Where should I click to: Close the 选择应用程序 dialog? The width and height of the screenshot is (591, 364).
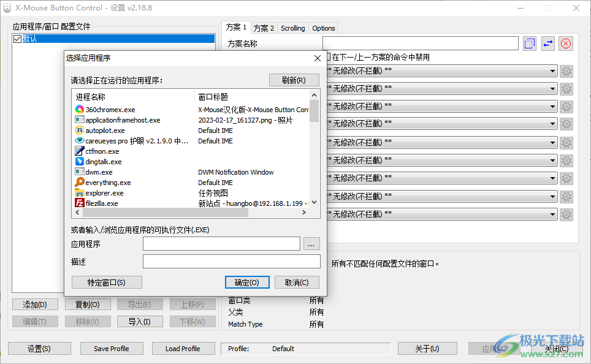pos(318,58)
